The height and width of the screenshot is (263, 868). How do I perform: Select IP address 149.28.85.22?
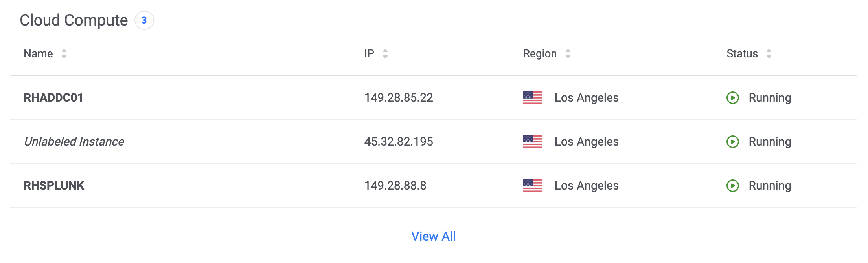pos(399,98)
